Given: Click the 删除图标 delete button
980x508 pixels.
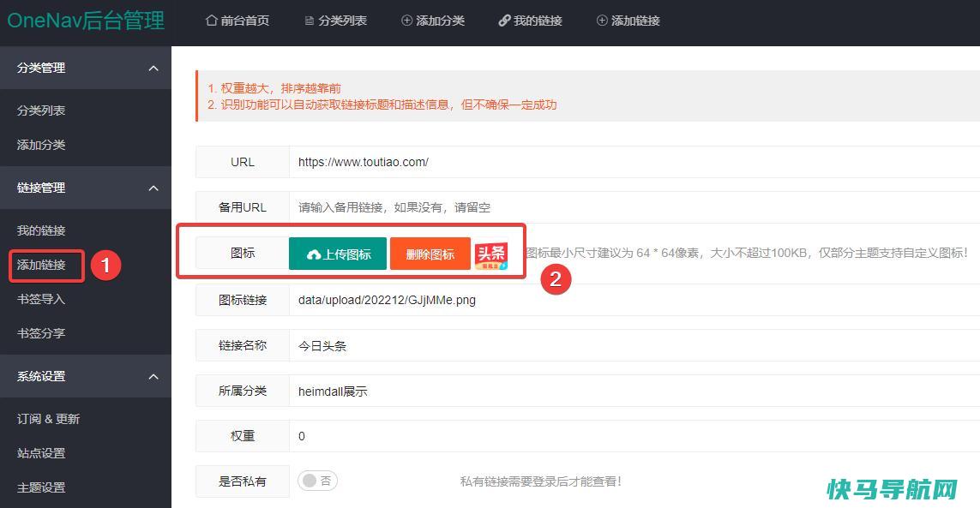Looking at the screenshot, I should (x=430, y=254).
